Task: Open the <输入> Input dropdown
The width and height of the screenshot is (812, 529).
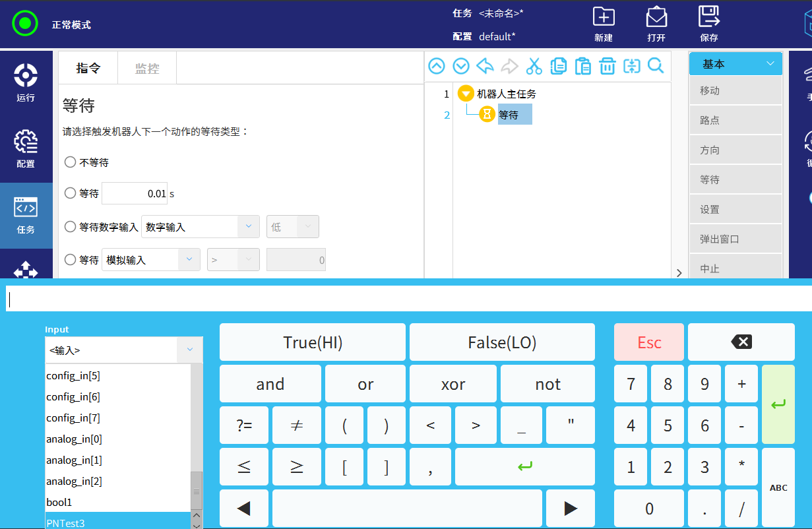Action: coord(123,350)
